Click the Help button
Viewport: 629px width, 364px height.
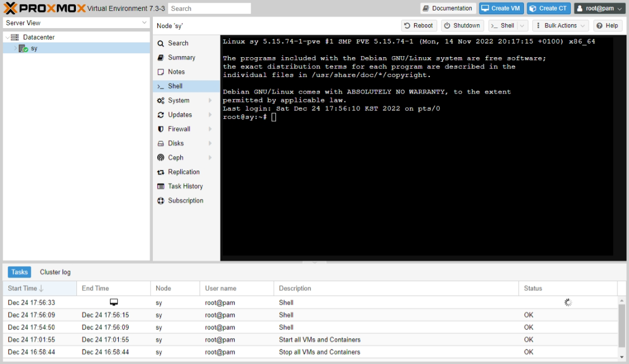608,26
